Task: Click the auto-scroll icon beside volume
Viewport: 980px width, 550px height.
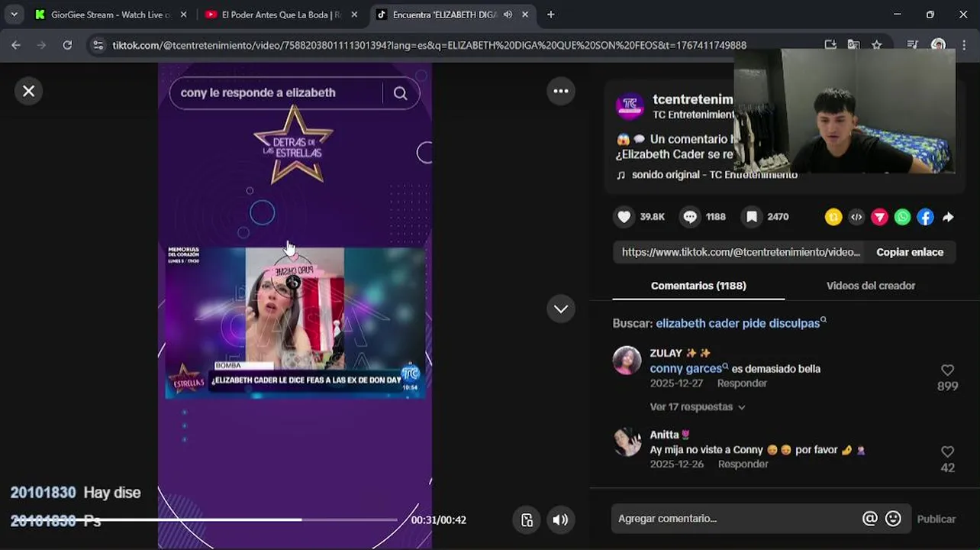Action: pos(527,519)
